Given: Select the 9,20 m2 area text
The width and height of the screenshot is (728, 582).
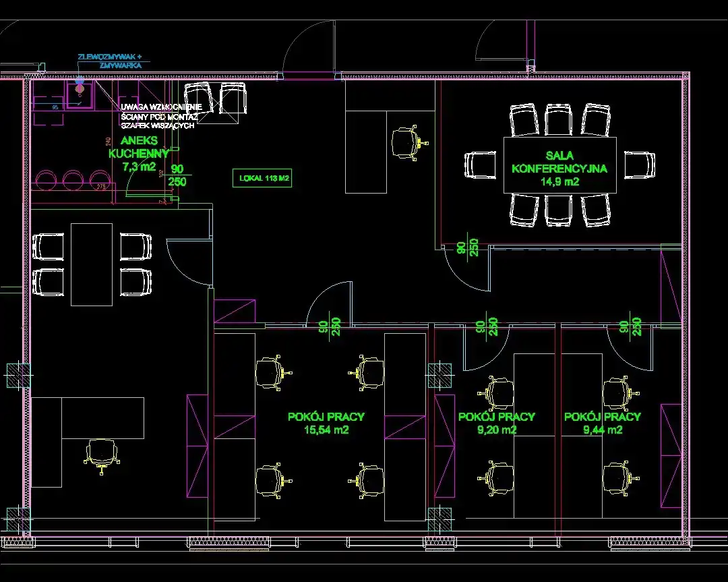Looking at the screenshot, I should 496,430.
